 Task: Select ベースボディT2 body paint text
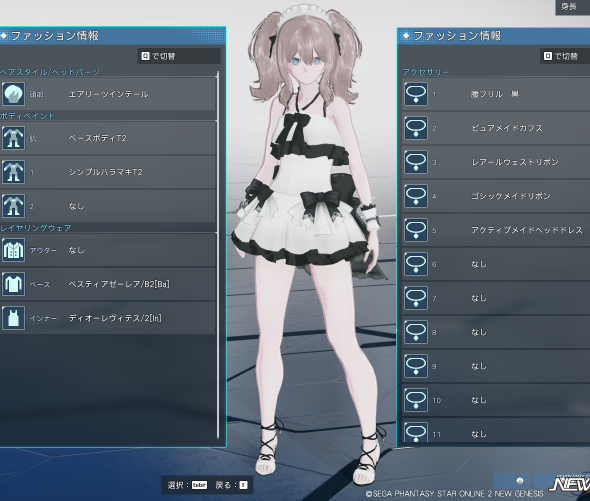[x=97, y=138]
